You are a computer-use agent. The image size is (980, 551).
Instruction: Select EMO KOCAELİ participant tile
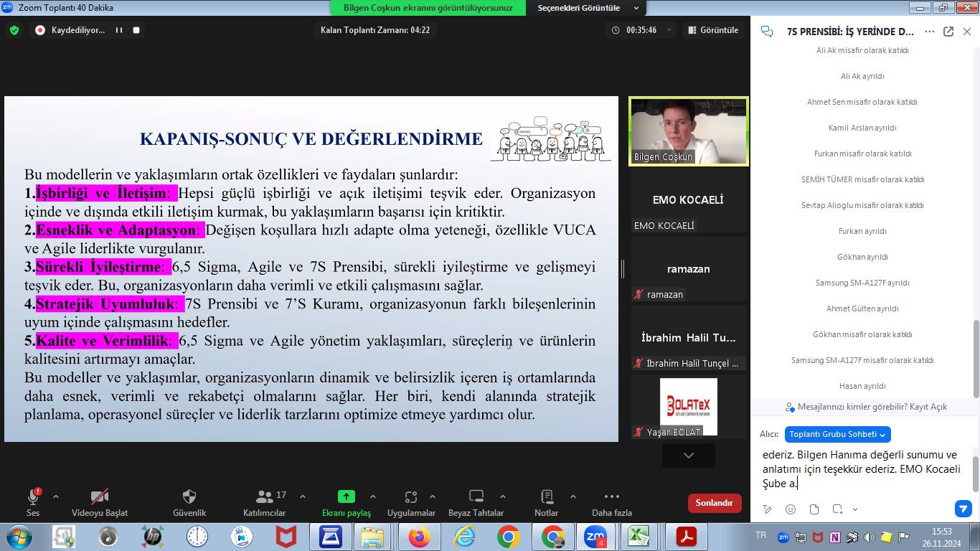tap(689, 200)
